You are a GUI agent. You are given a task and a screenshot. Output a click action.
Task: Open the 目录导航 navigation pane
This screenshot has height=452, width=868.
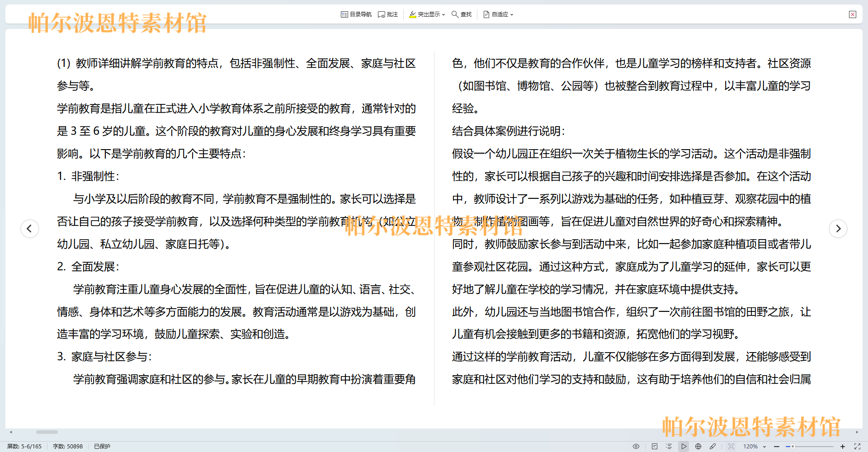pyautogui.click(x=356, y=14)
